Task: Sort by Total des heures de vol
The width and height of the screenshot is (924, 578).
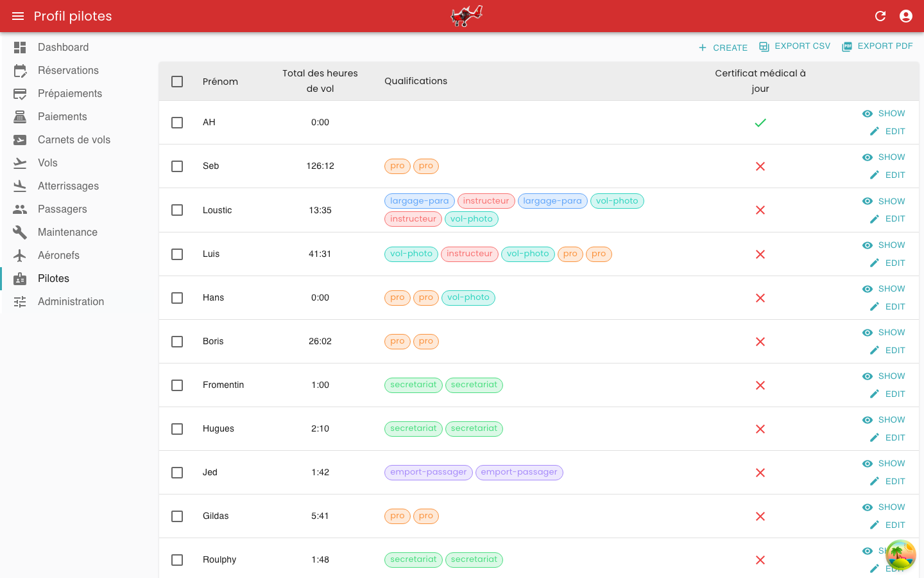Action: [x=320, y=81]
